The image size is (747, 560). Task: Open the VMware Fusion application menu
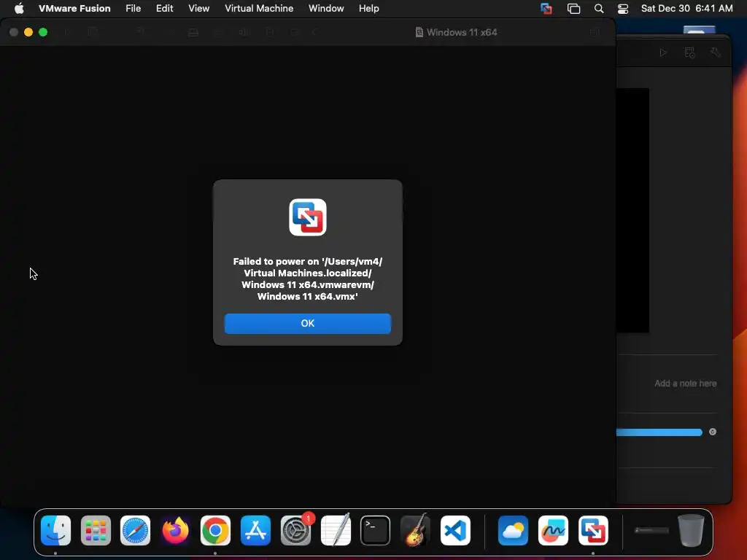tap(74, 8)
